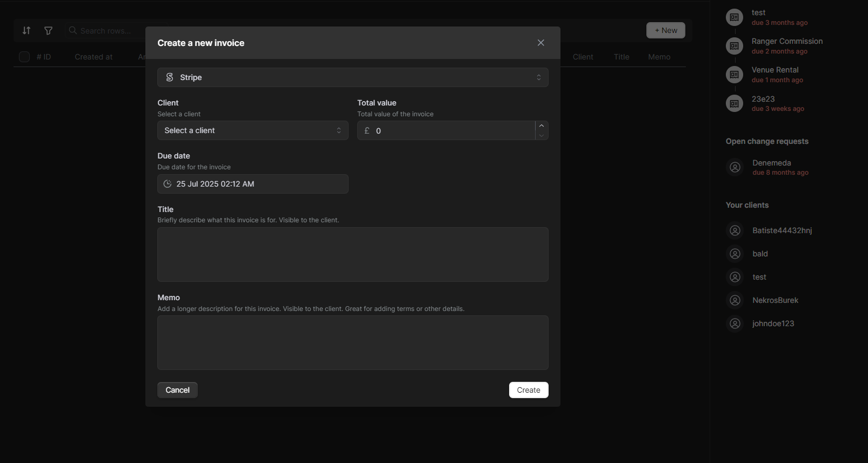Image resolution: width=868 pixels, height=463 pixels.
Task: Click the "due 3 weeks ago" text
Action: click(x=778, y=109)
